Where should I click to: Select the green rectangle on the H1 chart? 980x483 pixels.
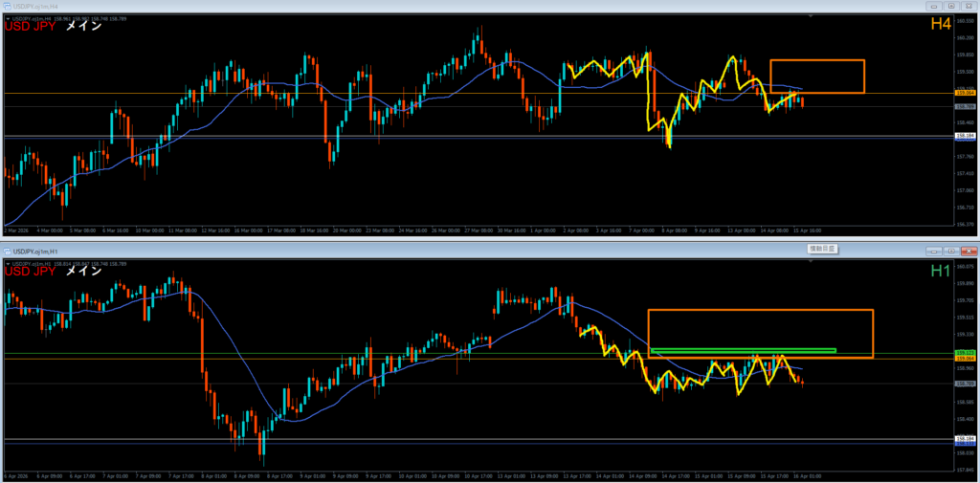pos(743,350)
